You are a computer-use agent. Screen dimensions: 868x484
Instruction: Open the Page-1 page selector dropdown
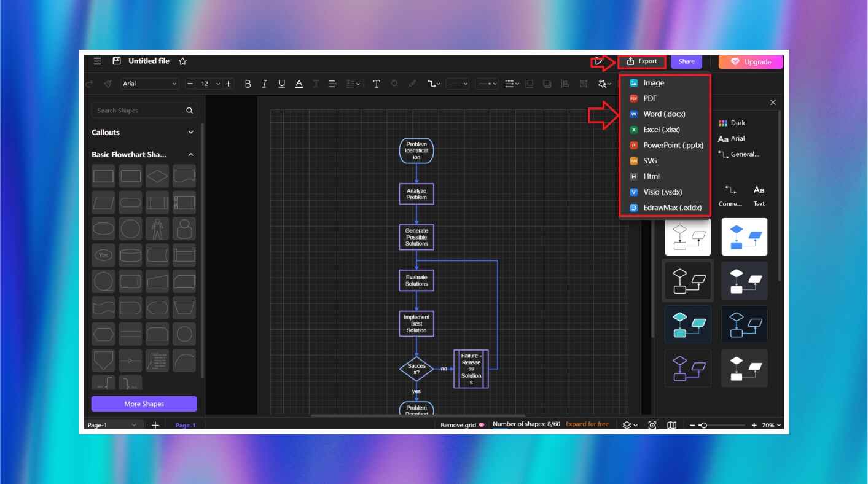pos(114,425)
